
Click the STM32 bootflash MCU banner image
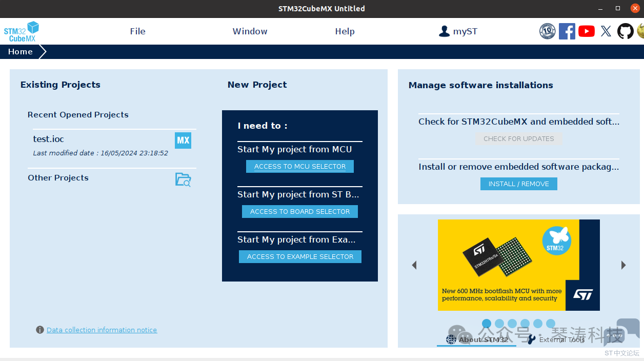519,265
